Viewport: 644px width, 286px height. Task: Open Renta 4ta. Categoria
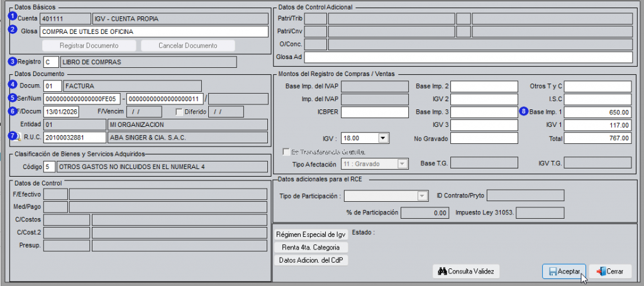pos(311,248)
